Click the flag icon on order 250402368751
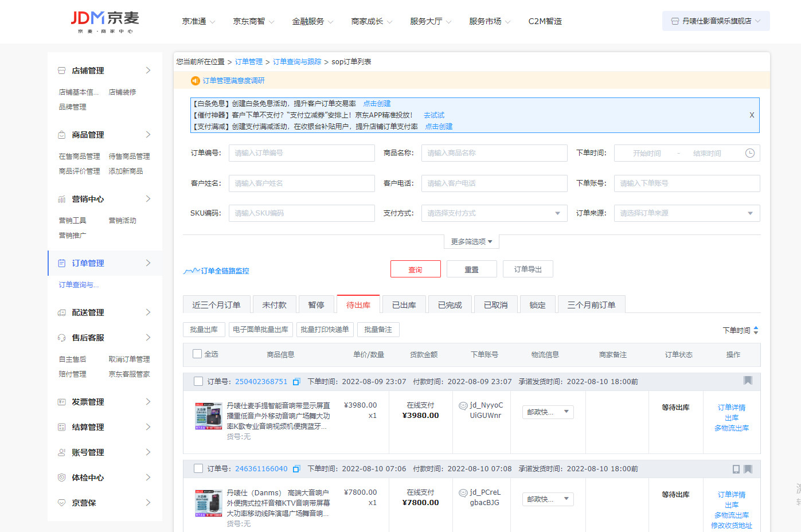 [x=748, y=381]
